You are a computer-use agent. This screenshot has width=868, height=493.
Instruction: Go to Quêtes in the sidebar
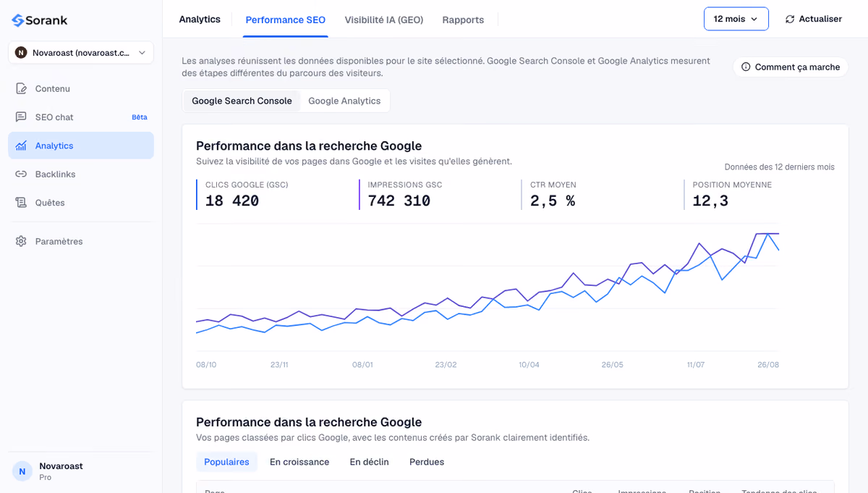click(x=81, y=203)
